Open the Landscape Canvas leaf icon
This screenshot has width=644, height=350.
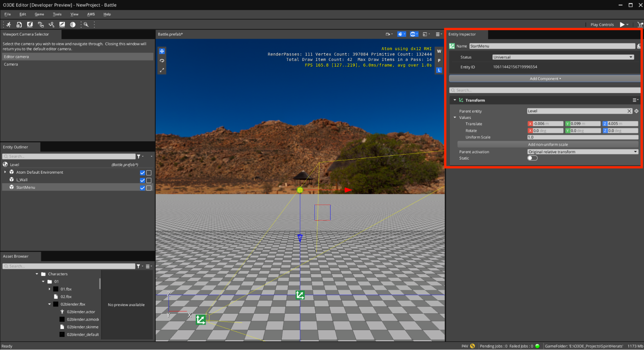(30, 24)
